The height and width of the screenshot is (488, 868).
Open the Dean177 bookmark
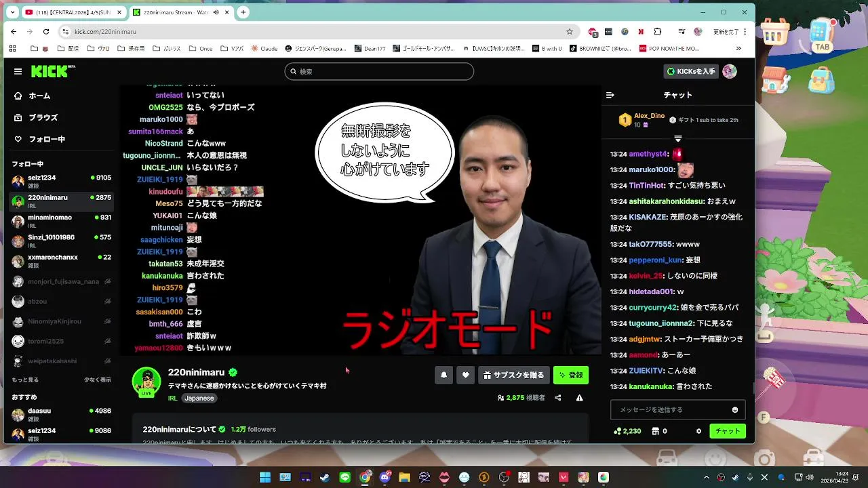[370, 49]
